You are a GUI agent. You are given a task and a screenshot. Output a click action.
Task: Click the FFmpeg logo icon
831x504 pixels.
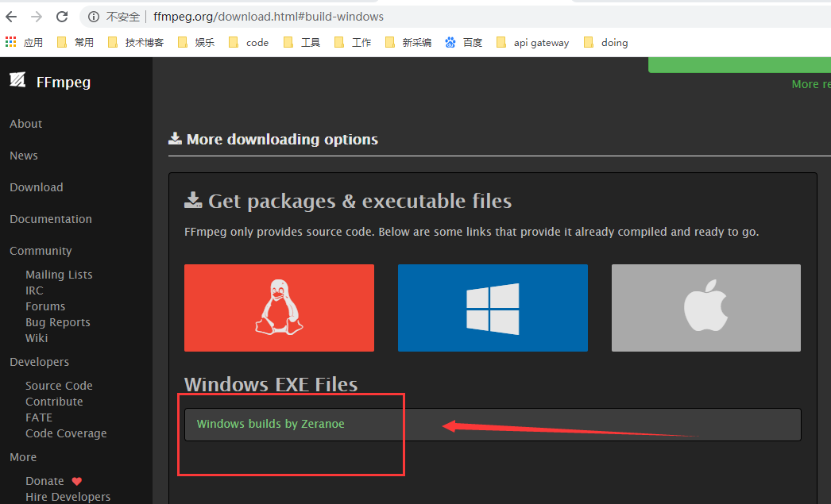click(x=17, y=80)
